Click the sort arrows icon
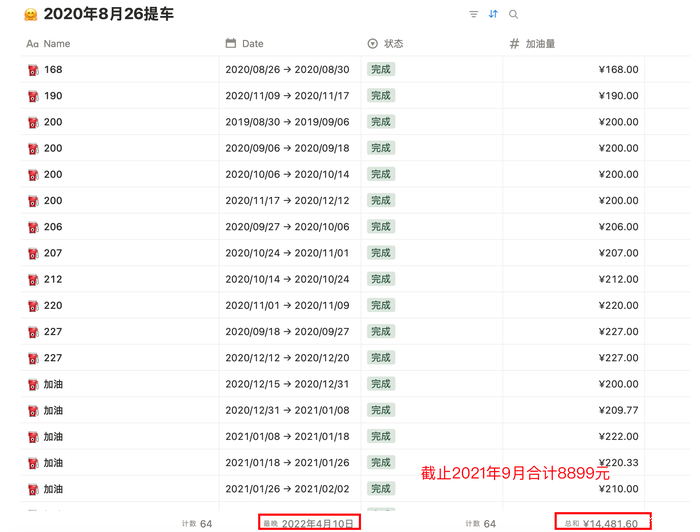Screen dimensions: 700x532 pos(493,15)
